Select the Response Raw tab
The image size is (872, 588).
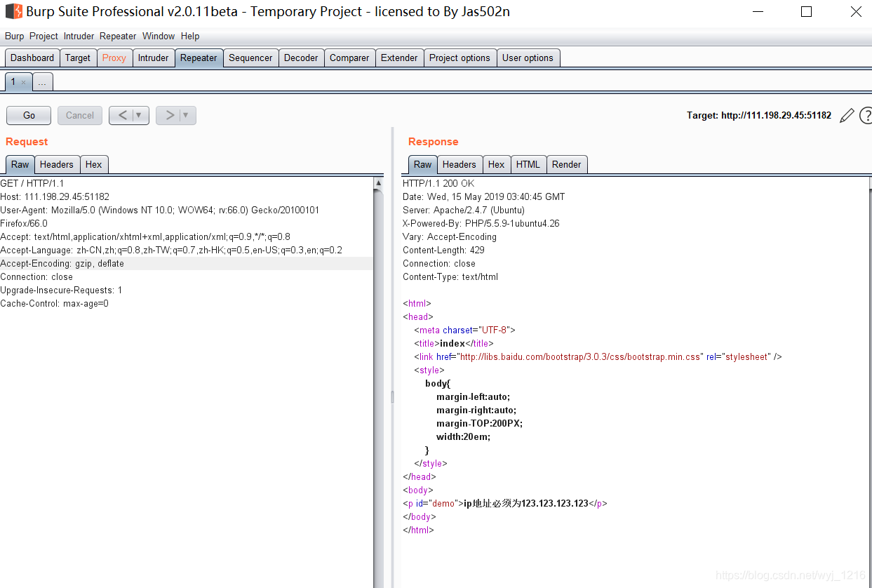pos(423,164)
